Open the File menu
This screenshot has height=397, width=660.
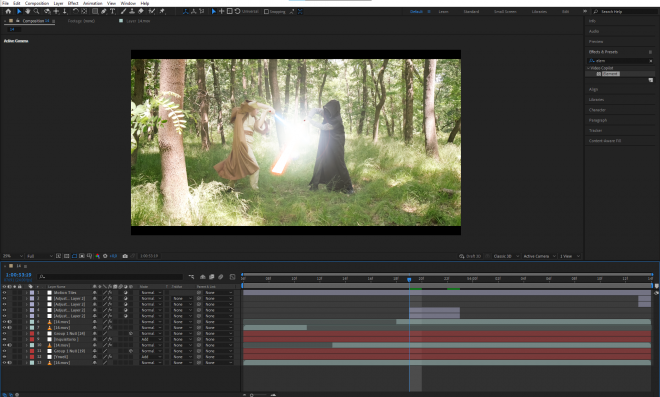[x=5, y=3]
